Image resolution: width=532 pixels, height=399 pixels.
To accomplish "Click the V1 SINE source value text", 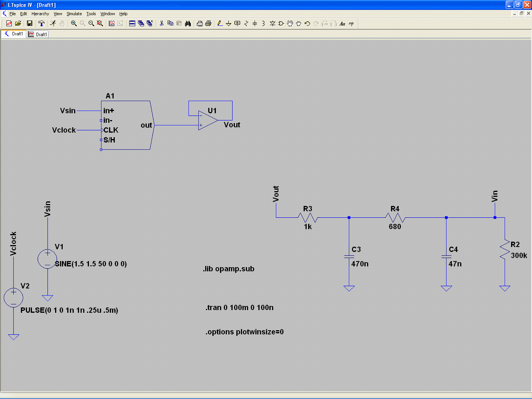I will click(x=91, y=264).
